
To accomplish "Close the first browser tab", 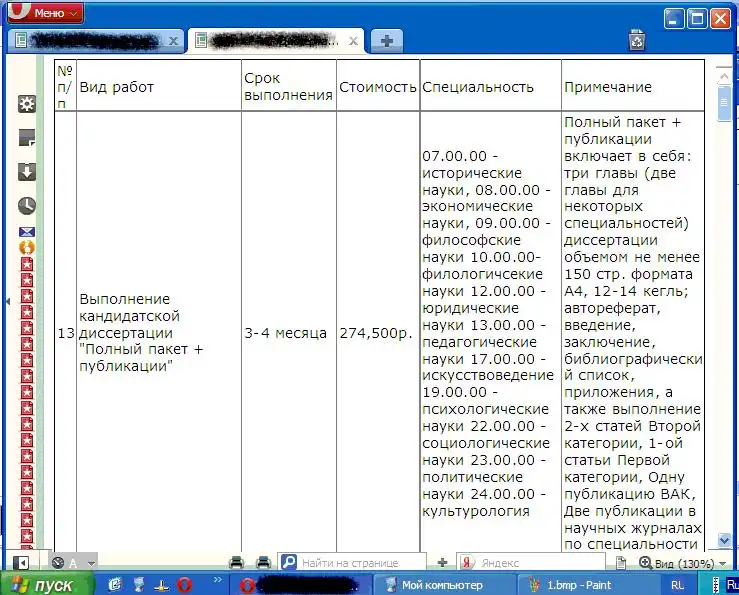I will click(x=173, y=41).
